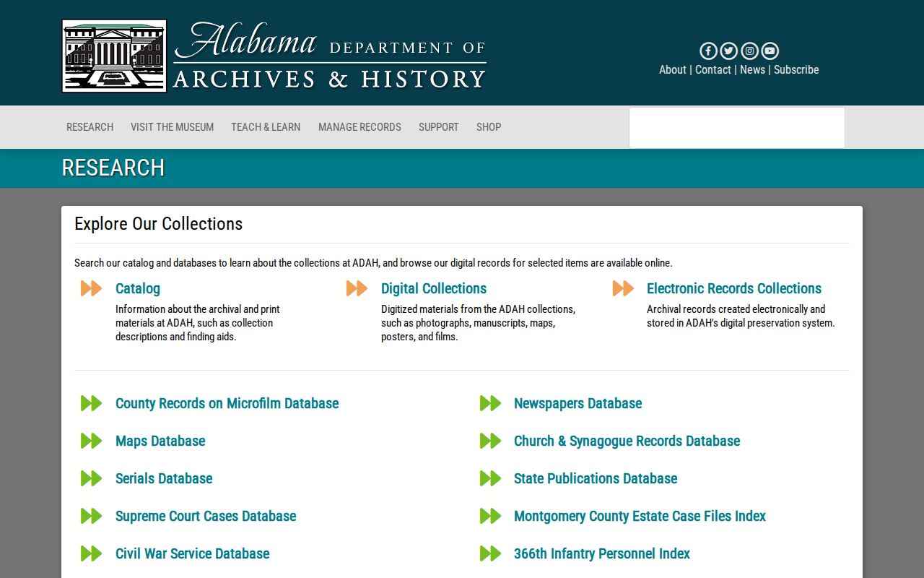Open County Records on Microfilm Database
The image size is (924, 578).
(227, 403)
